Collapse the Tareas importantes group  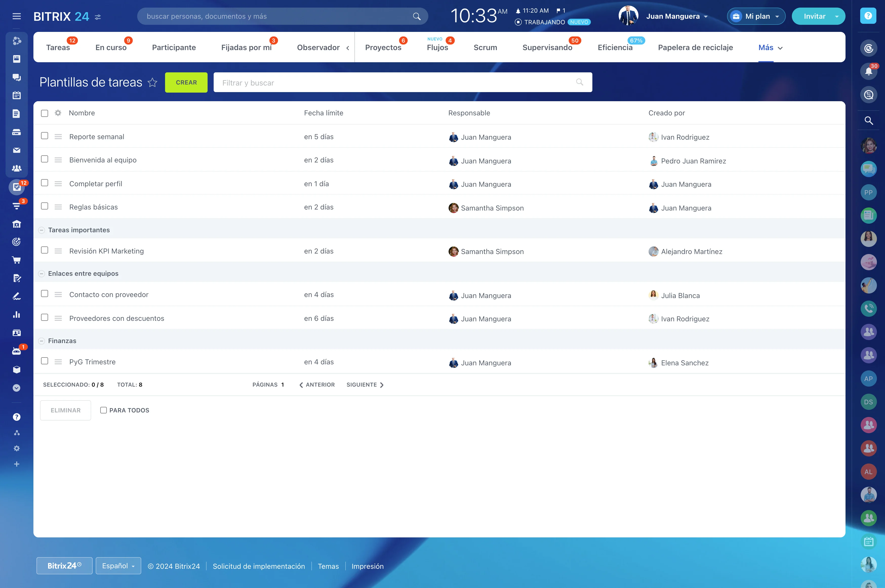click(x=42, y=230)
